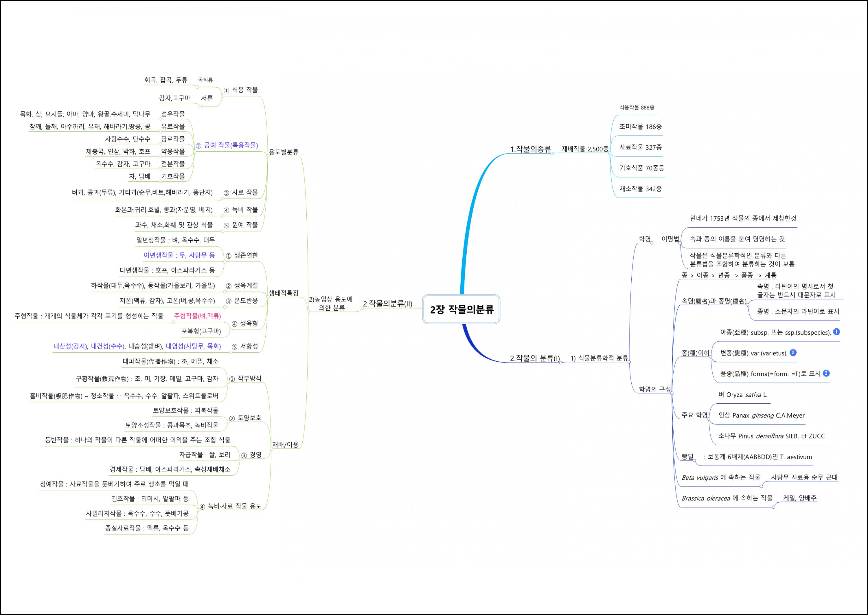Select the ③ 사료 작물 node
868x615 pixels.
241,192
